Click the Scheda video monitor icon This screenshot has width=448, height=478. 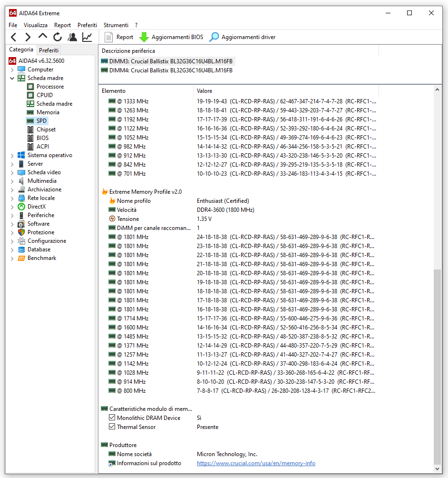coord(21,172)
